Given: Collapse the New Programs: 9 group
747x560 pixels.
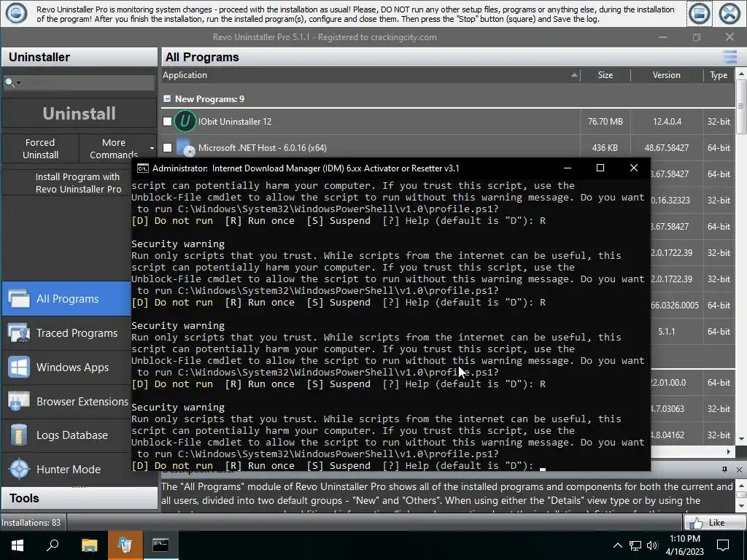Looking at the screenshot, I should point(167,98).
